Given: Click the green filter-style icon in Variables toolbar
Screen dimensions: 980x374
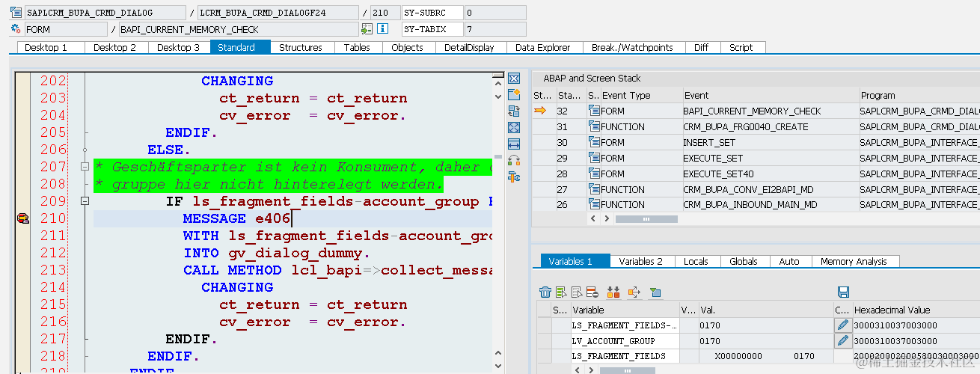Looking at the screenshot, I should 655,292.
